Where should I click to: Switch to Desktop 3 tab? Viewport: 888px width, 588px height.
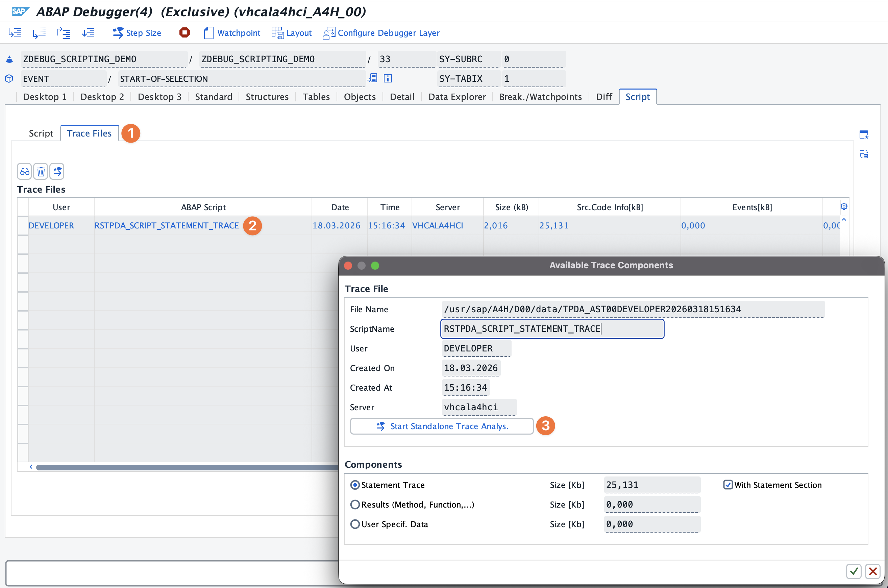click(159, 97)
